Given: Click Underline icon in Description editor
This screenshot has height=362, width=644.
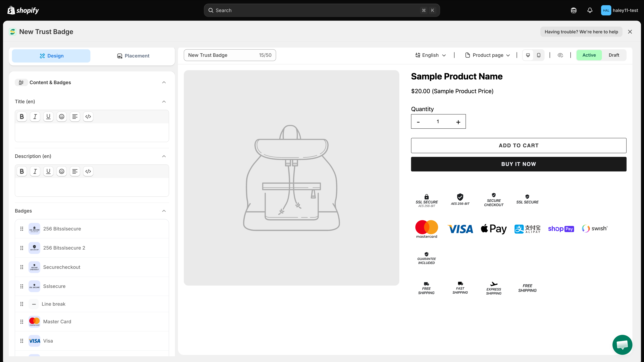Looking at the screenshot, I should 48,171.
